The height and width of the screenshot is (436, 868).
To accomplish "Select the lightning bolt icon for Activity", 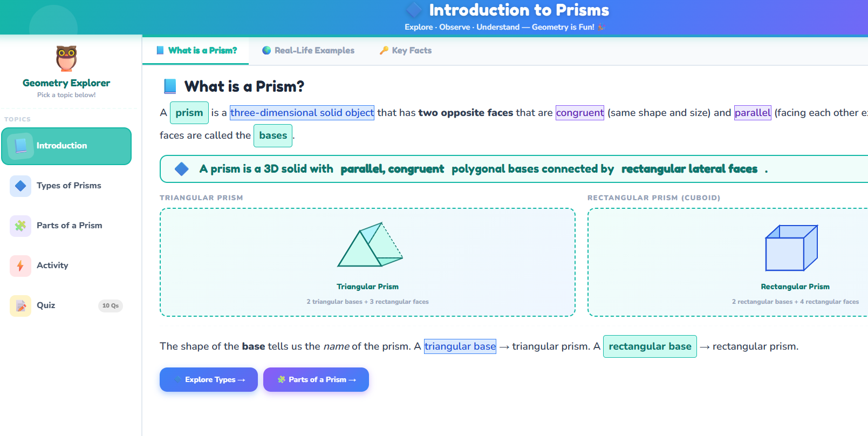I will tap(20, 265).
